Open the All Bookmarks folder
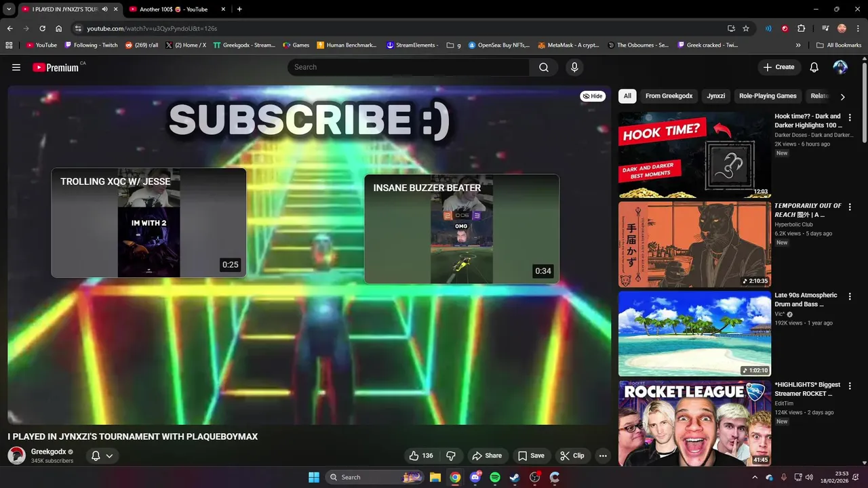 (x=839, y=45)
